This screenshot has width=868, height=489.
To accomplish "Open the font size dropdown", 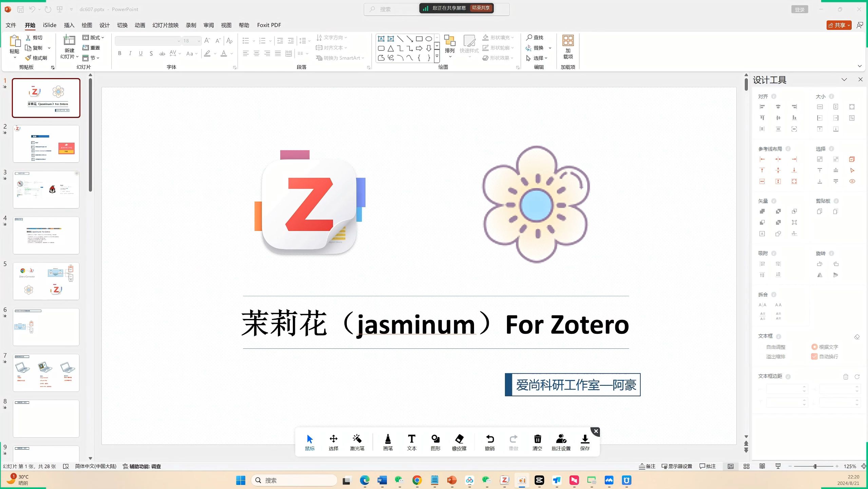I will click(199, 41).
